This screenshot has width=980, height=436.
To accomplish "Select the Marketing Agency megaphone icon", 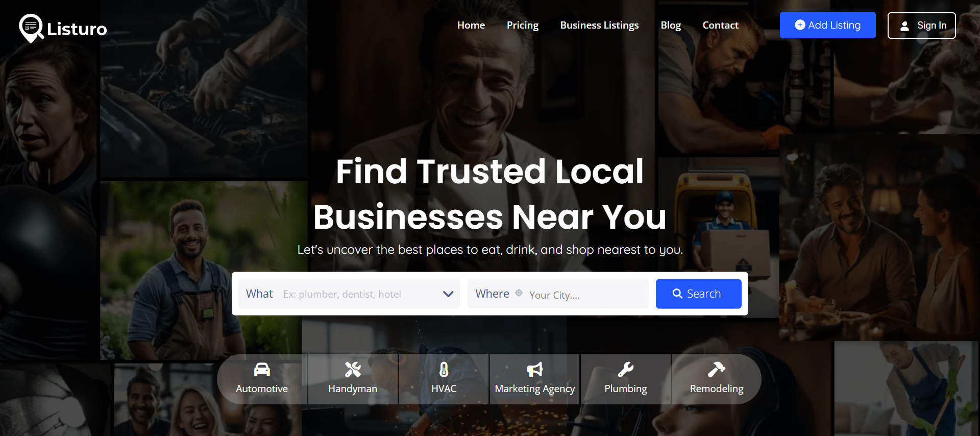I will [534, 369].
